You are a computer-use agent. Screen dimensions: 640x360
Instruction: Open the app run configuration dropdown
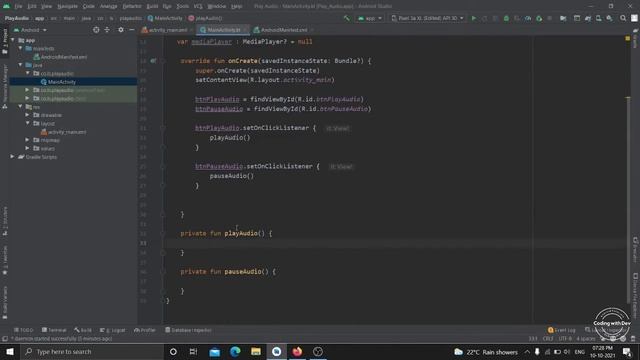coord(370,18)
